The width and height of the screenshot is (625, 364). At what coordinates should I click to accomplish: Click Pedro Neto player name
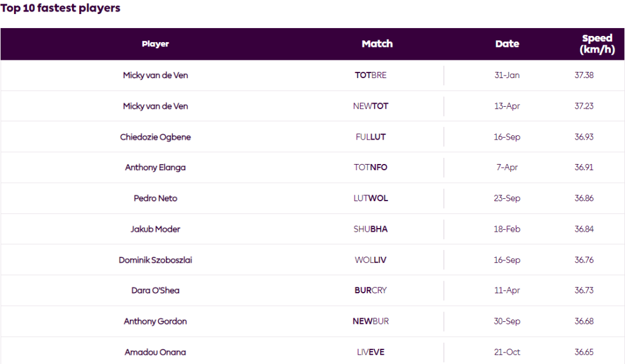[155, 199]
